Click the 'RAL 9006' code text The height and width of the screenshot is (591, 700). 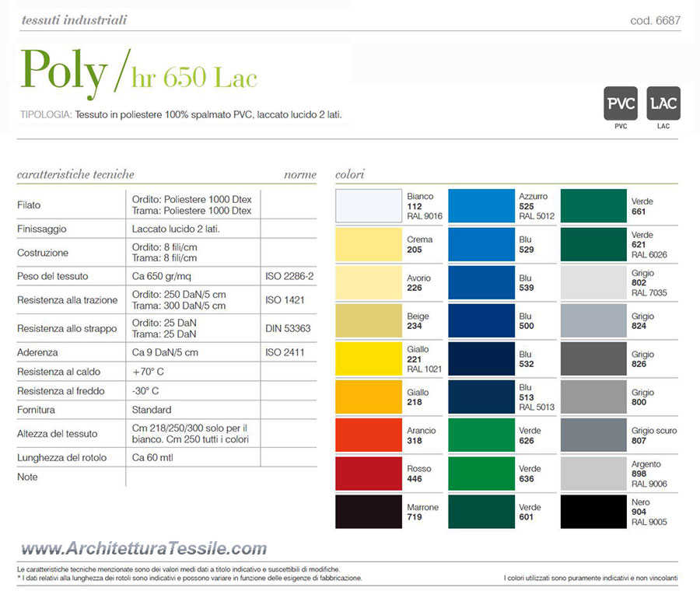tap(649, 484)
